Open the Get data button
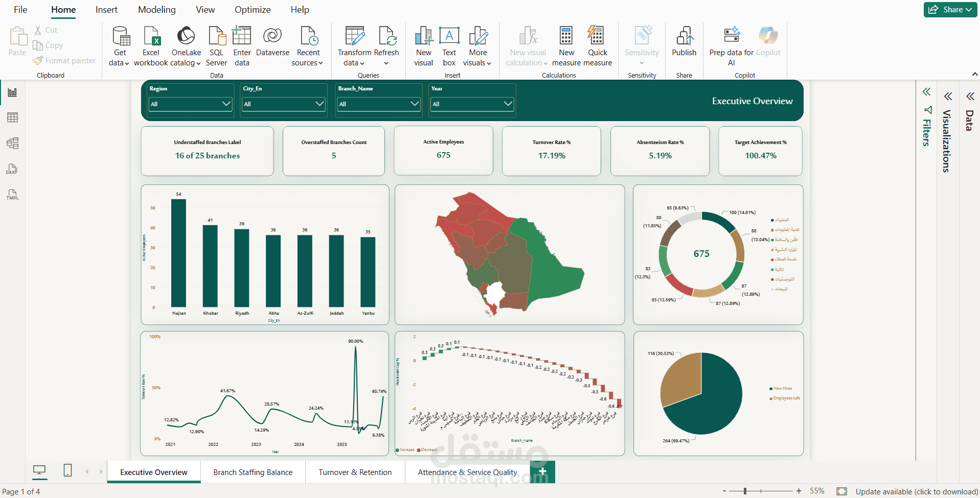This screenshot has height=498, width=980. [120, 46]
